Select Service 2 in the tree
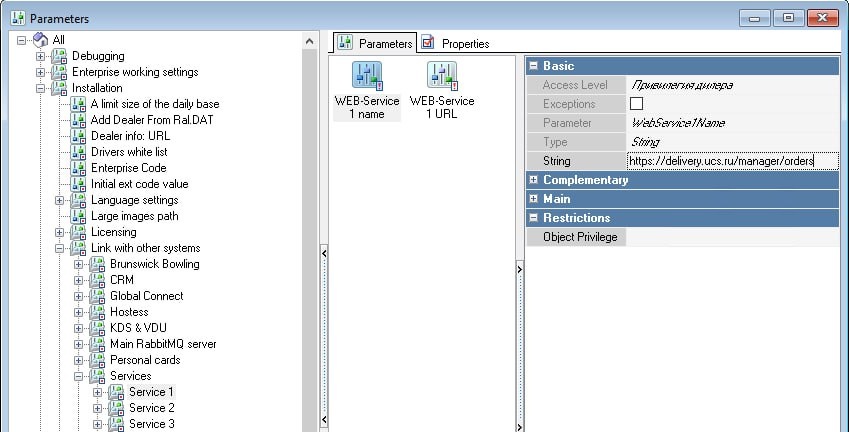This screenshot has width=849, height=432. click(151, 408)
